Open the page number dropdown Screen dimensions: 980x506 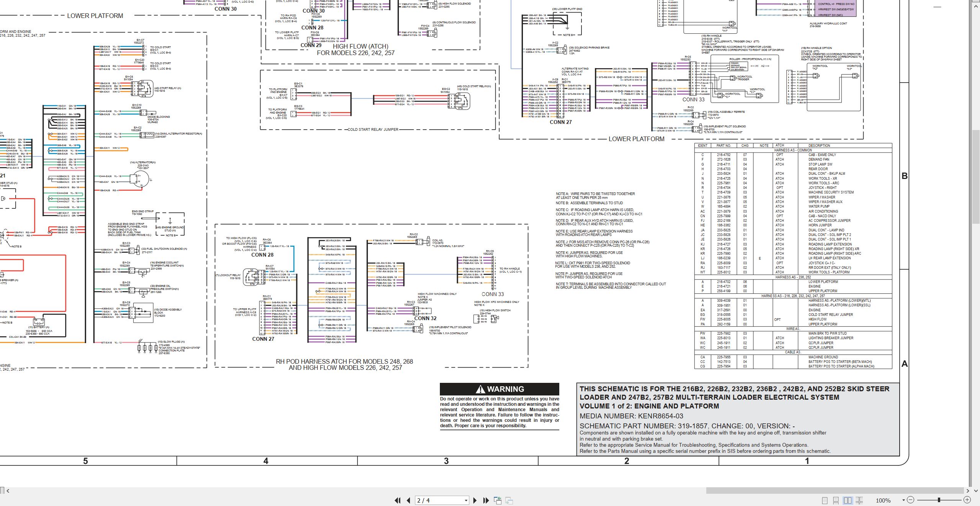(x=466, y=500)
